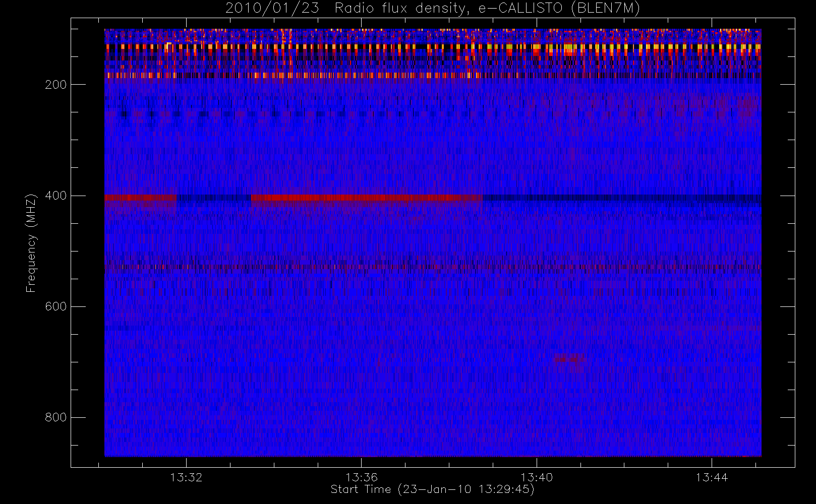Click the 600 frequency tick label
This screenshot has height=504, width=816.
56,306
